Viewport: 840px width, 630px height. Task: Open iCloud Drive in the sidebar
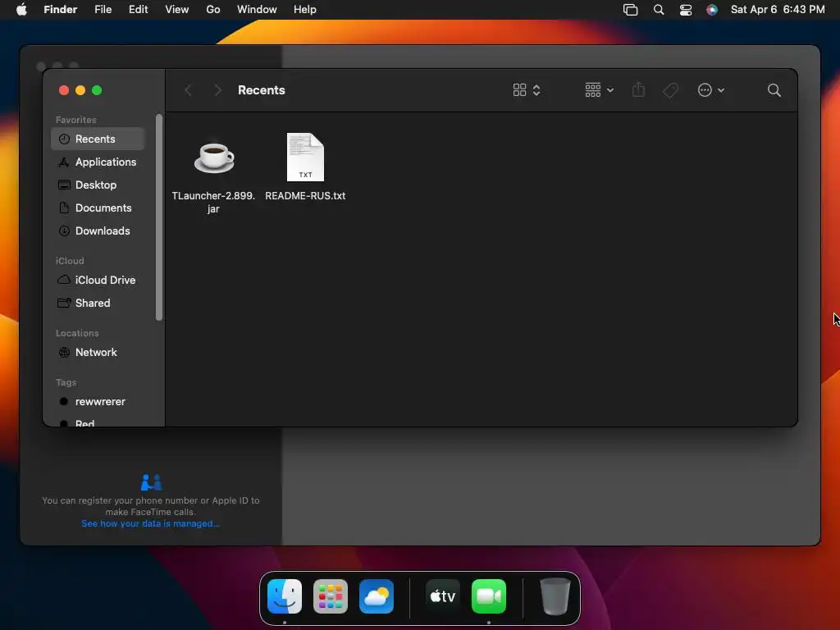click(x=98, y=280)
